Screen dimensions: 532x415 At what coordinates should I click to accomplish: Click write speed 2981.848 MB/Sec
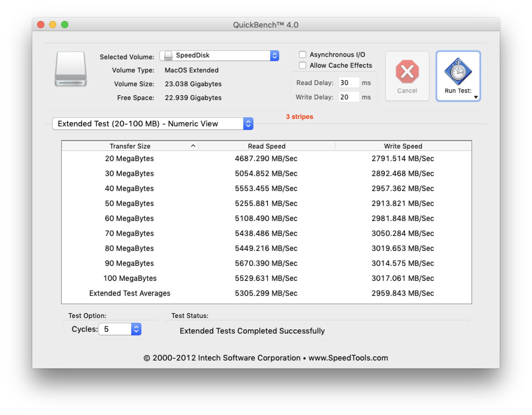(x=403, y=218)
